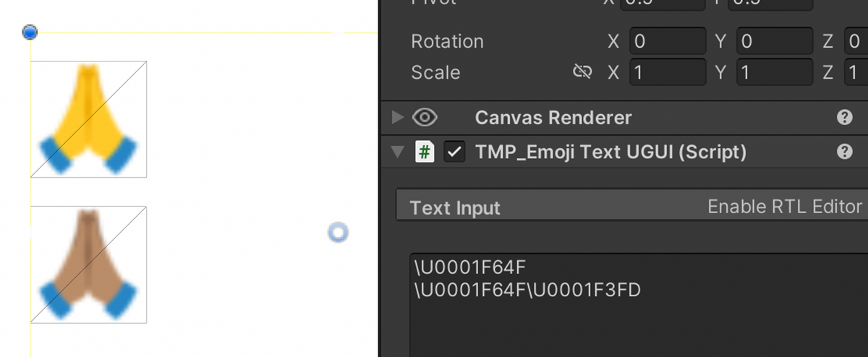Click the Canvas Renderer eye icon
This screenshot has width=868, height=357.
[x=426, y=117]
